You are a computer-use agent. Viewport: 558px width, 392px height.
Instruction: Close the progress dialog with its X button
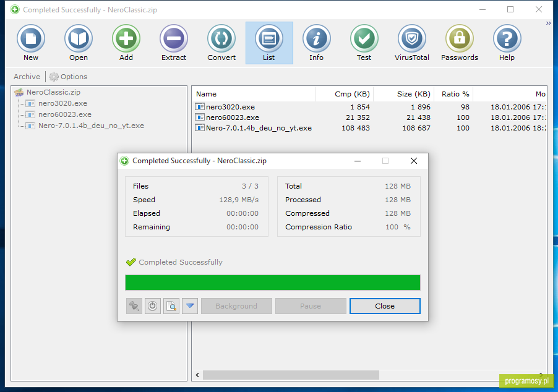(x=413, y=161)
